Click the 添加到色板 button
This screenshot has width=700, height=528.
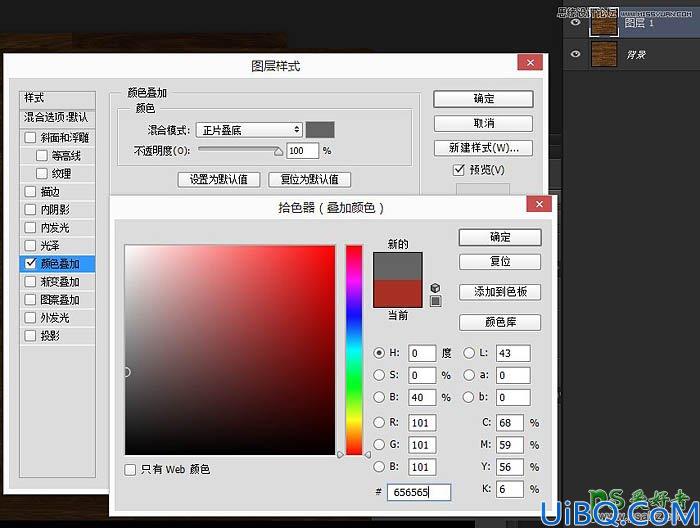click(x=500, y=292)
